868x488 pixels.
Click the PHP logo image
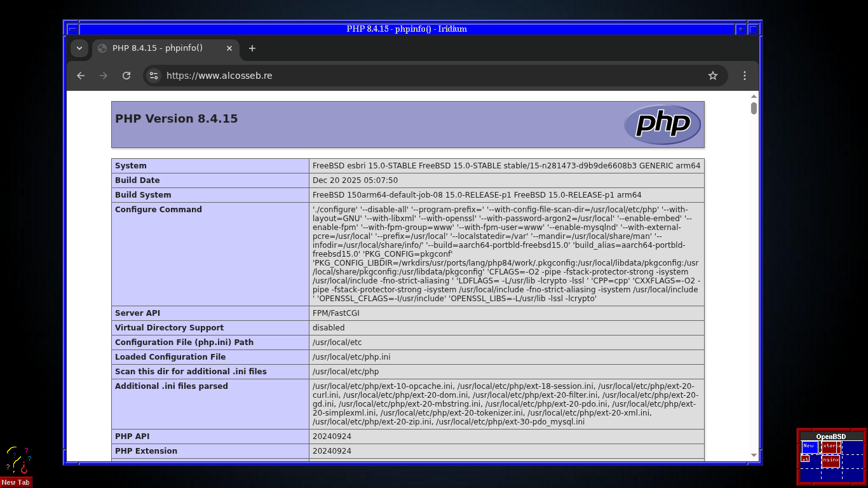point(663,125)
